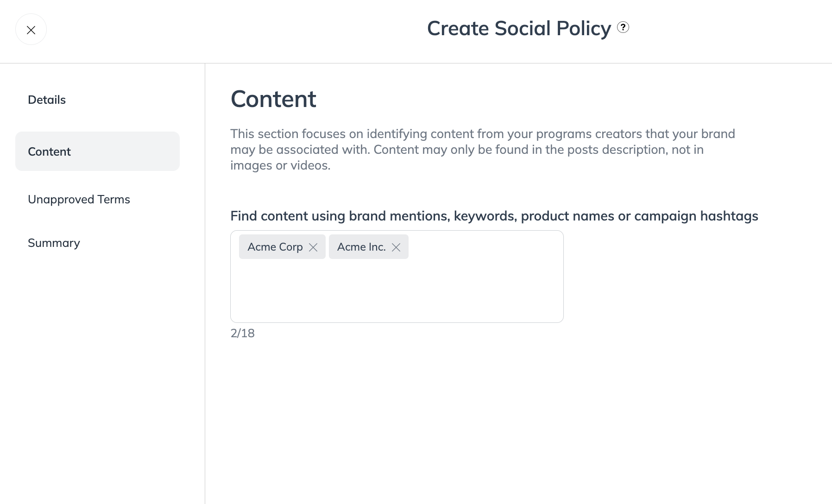Remove the Acme Inc. tag
The image size is (832, 504).
coord(396,247)
